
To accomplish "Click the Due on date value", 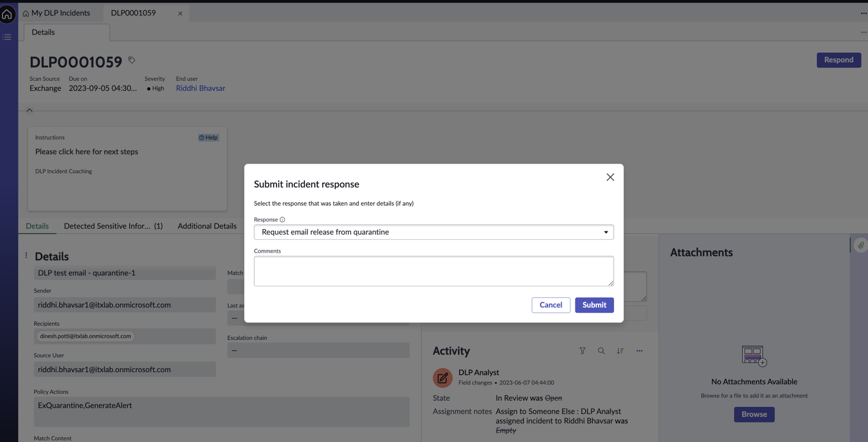I will click(103, 88).
